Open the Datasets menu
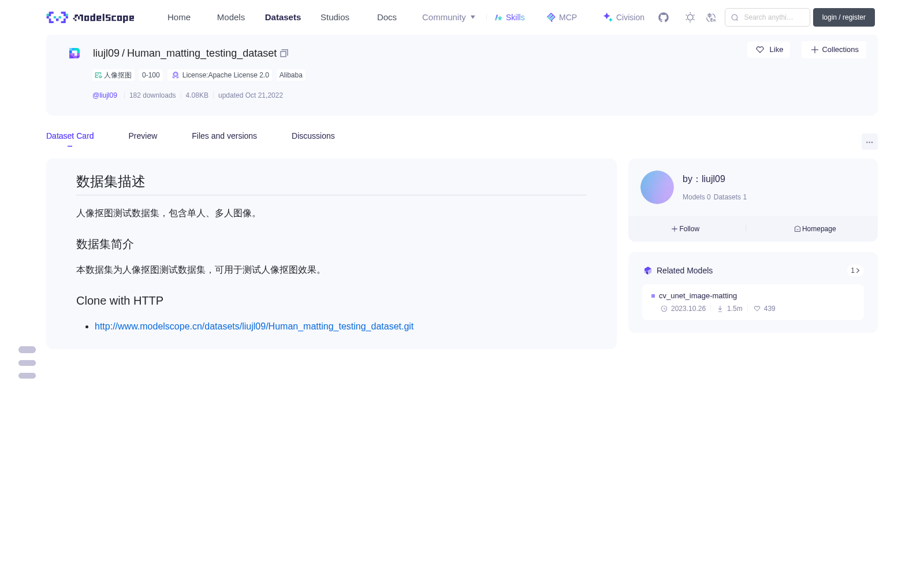This screenshot has height=578, width=924. pos(283,17)
